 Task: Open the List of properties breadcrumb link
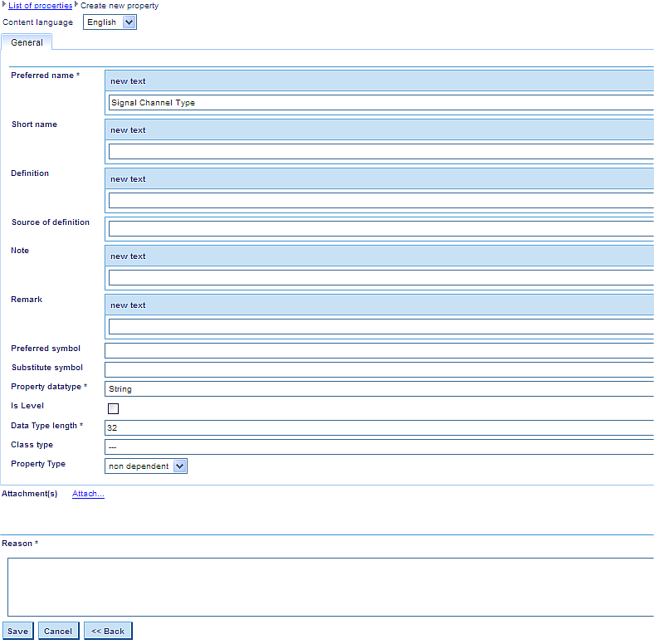tap(40, 6)
